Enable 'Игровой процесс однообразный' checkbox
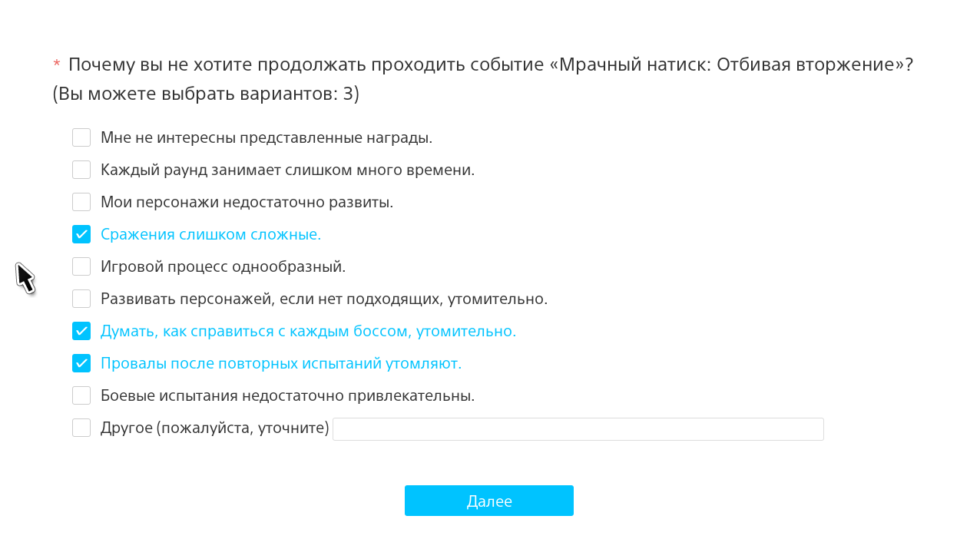Screen dimensions: 980x539 tap(81, 266)
